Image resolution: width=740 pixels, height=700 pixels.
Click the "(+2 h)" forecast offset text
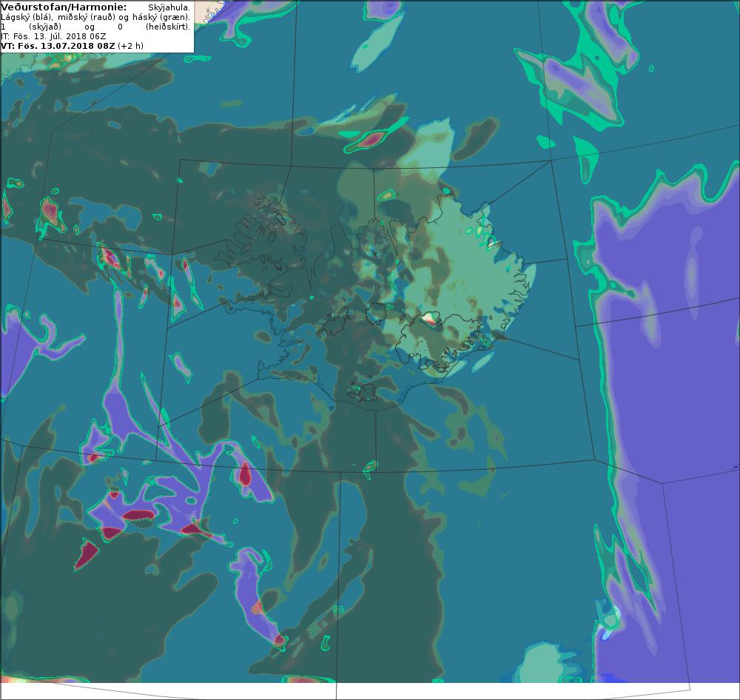point(130,47)
